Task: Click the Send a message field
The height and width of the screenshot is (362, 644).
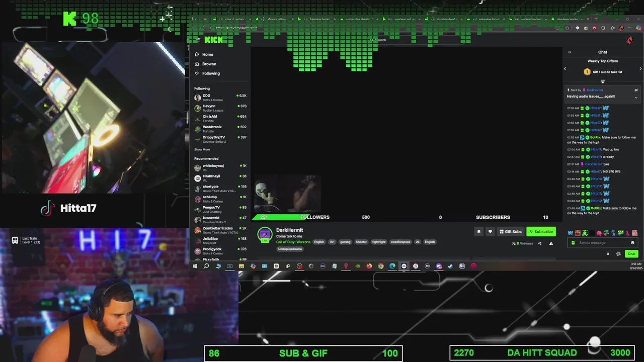Action: click(603, 243)
